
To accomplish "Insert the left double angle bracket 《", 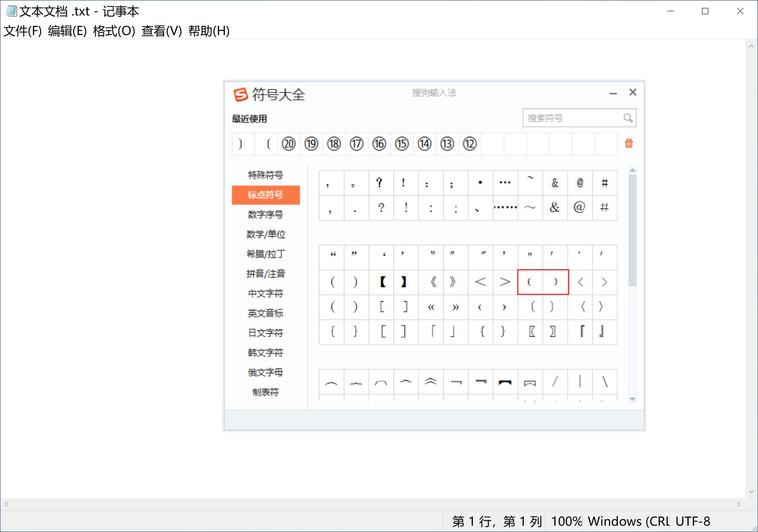I will (x=431, y=282).
